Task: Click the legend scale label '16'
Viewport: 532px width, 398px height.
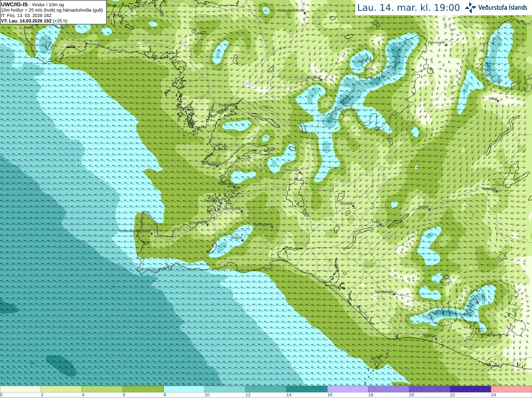Action: [x=330, y=395]
